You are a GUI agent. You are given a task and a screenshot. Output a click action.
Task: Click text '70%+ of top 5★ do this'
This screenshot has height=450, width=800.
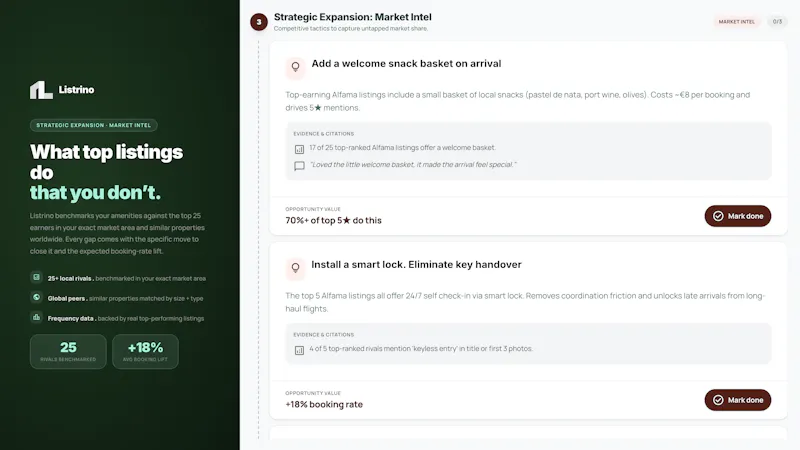pos(333,220)
